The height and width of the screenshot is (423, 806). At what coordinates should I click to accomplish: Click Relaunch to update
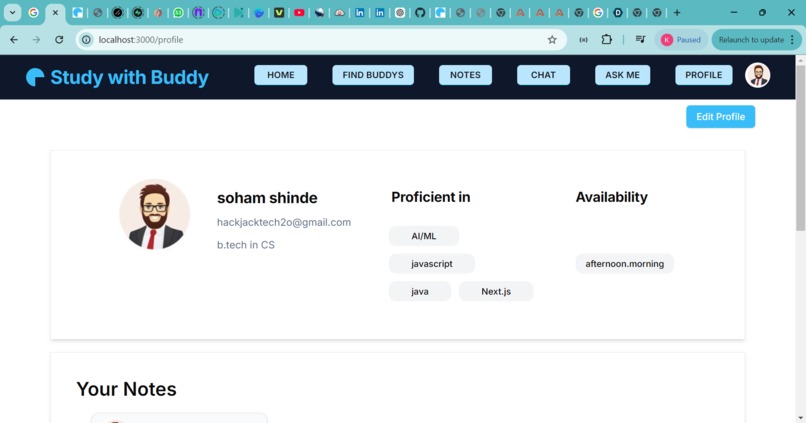(751, 40)
